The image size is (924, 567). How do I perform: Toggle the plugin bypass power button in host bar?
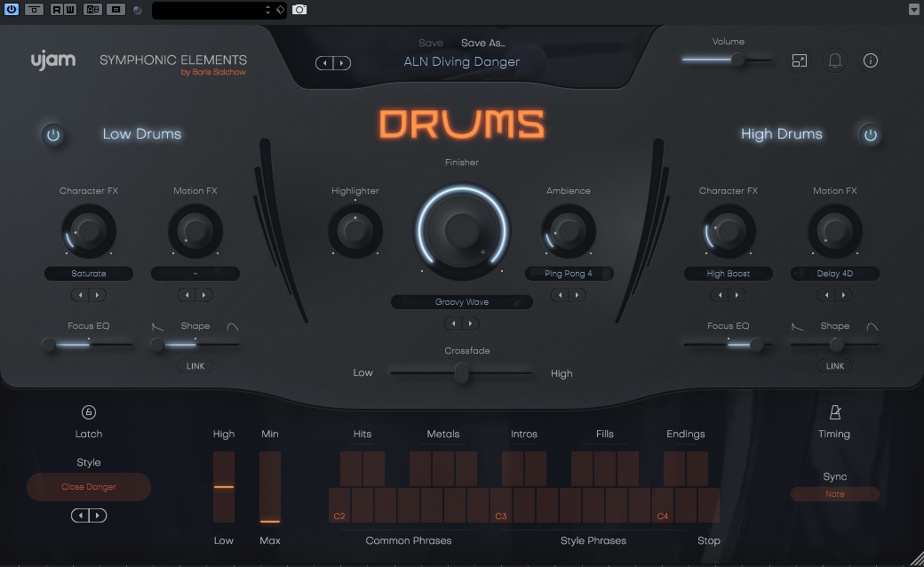tap(12, 10)
